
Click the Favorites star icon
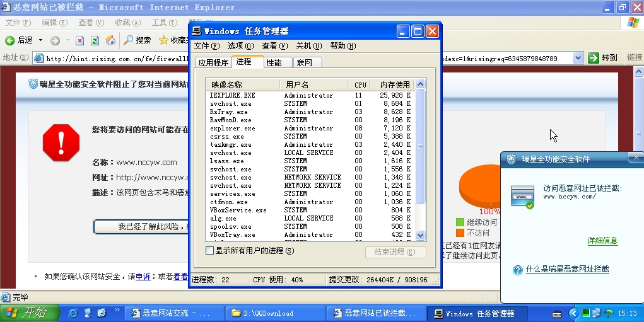tap(163, 40)
